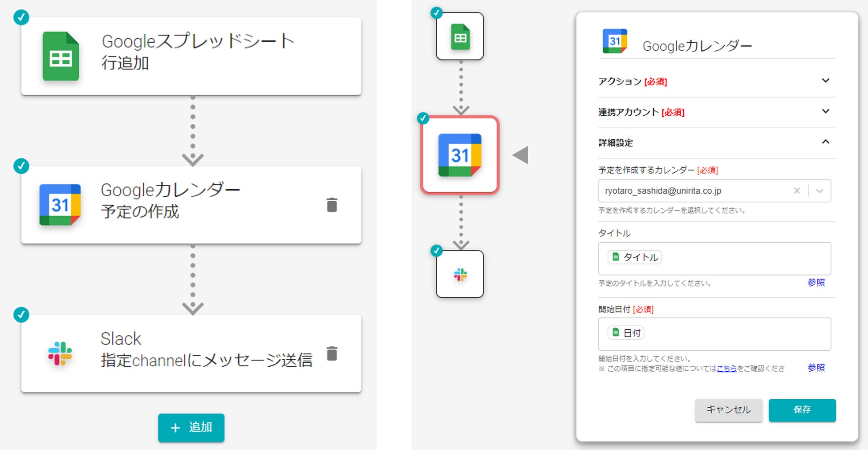This screenshot has height=450, width=868.
Task: Click the 予定を作成するカレンダー field label
Action: [x=646, y=170]
